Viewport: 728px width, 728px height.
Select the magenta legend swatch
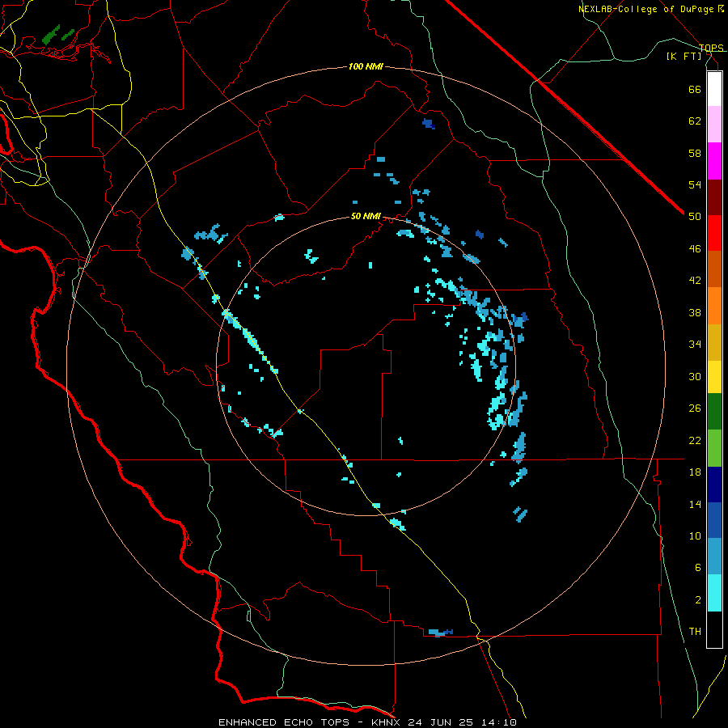[714, 161]
